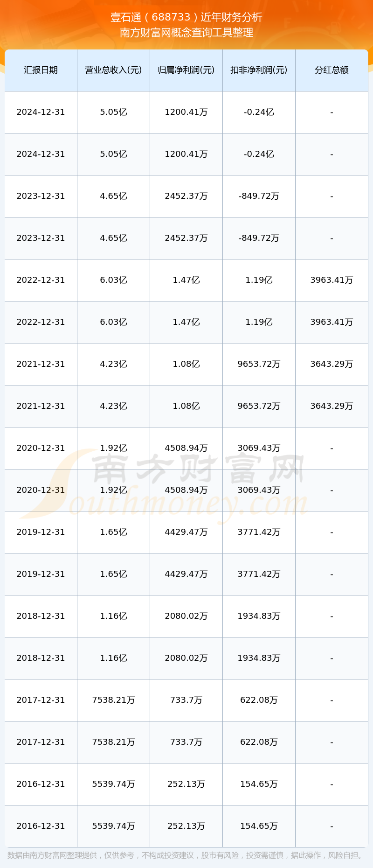Viewport: 373px width, 868px height.
Task: Click the first 4429.47万 net profit cell
Action: tap(186, 532)
